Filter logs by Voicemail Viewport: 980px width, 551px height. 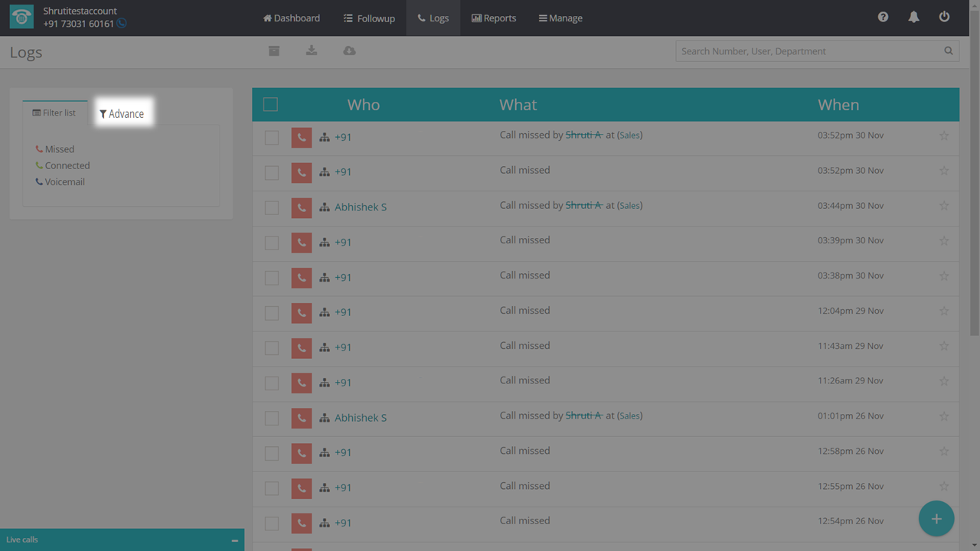click(x=64, y=182)
